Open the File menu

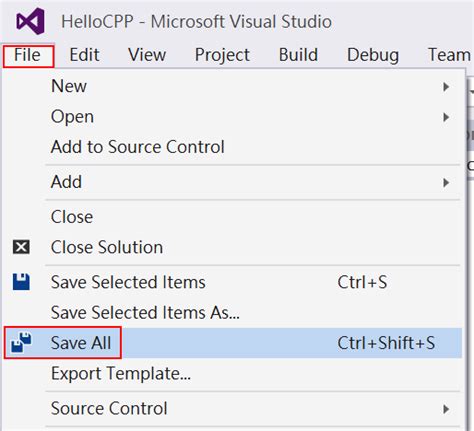(x=28, y=55)
